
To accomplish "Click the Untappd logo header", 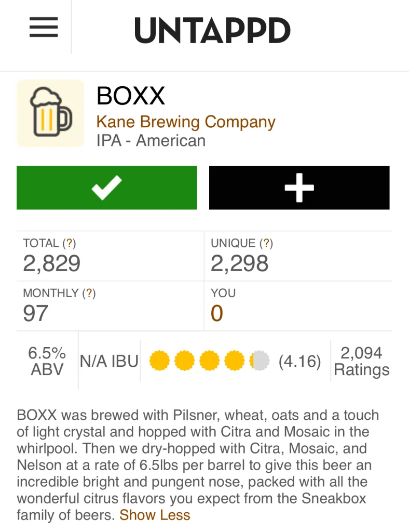I will [x=212, y=30].
